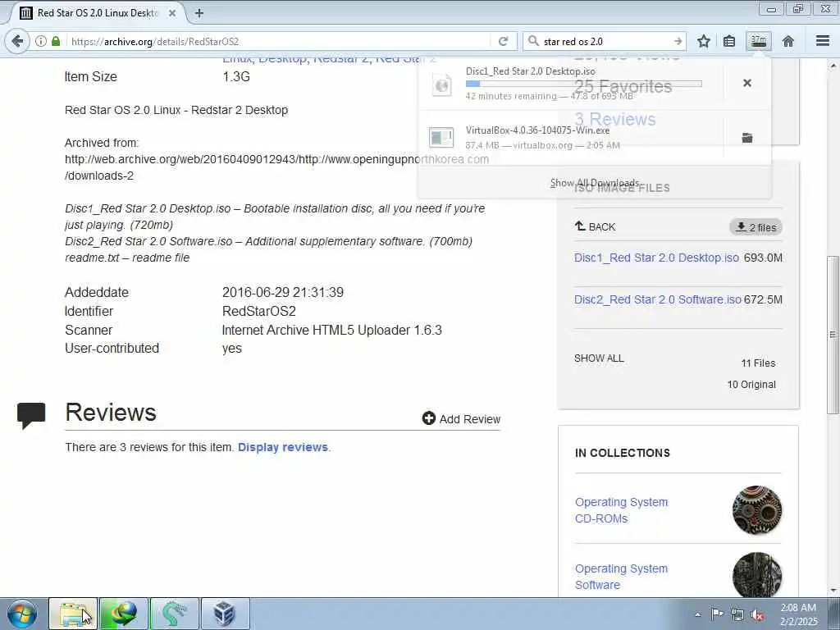Open the bookmarks list icon
This screenshot has width=840, height=630.
point(729,41)
